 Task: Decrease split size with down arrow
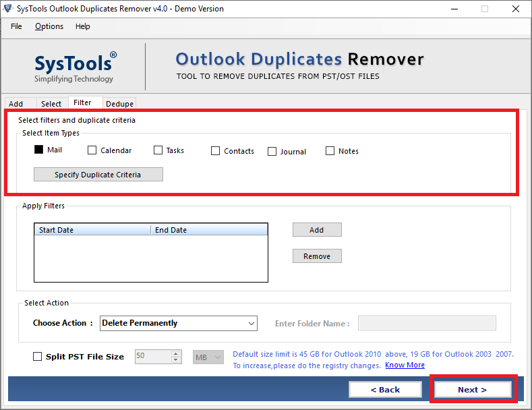point(176,360)
